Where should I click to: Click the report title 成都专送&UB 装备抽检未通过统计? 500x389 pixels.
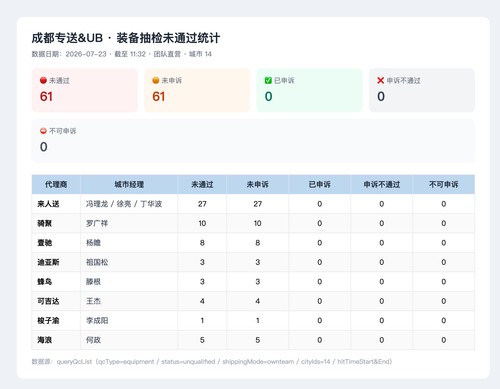click(x=126, y=38)
